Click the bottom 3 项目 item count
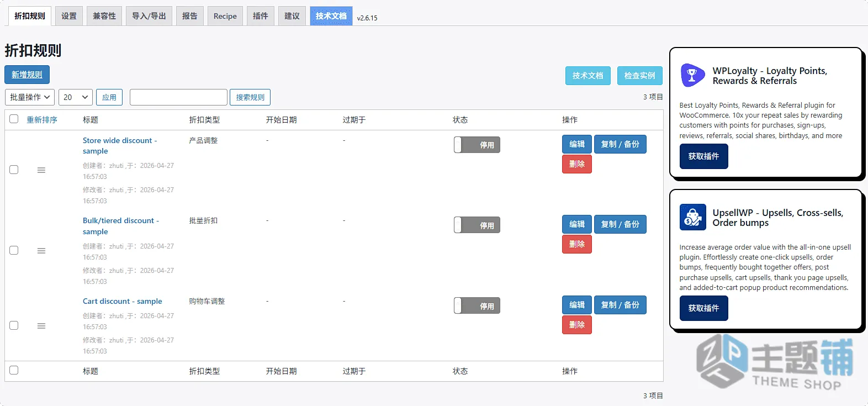The height and width of the screenshot is (406, 868). point(653,396)
